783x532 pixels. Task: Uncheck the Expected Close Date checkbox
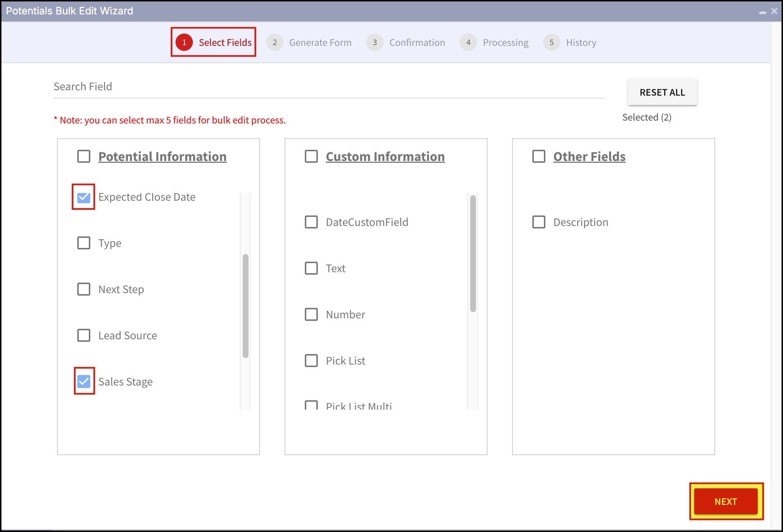pos(84,197)
